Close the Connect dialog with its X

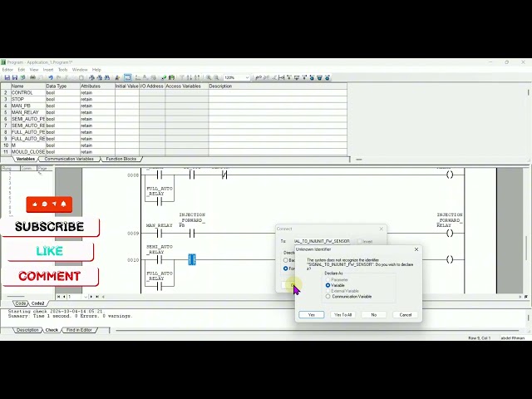[x=381, y=229]
